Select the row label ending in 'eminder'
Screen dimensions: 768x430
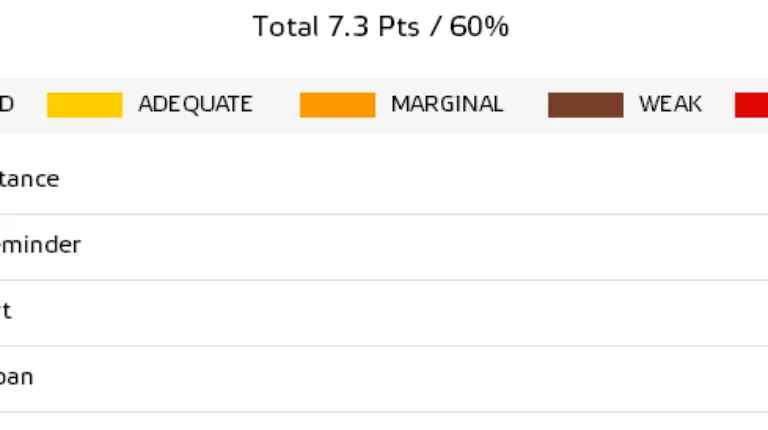click(40, 245)
